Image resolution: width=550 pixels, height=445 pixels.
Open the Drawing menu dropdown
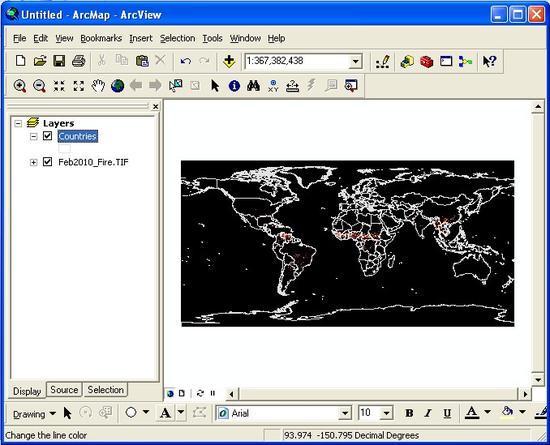click(x=34, y=414)
